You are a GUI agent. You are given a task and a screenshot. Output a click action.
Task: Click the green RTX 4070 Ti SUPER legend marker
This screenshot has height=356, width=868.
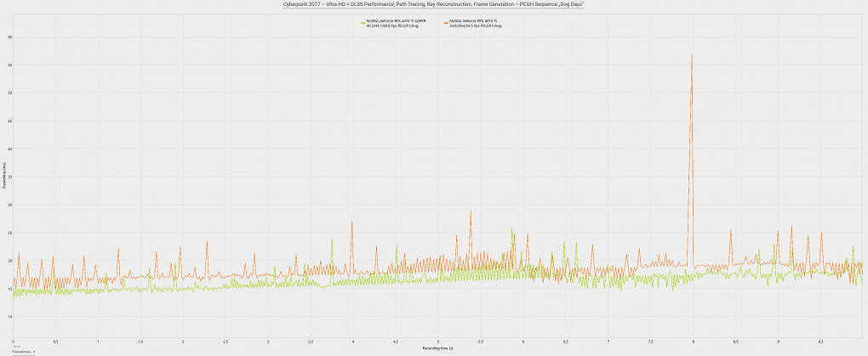362,23
